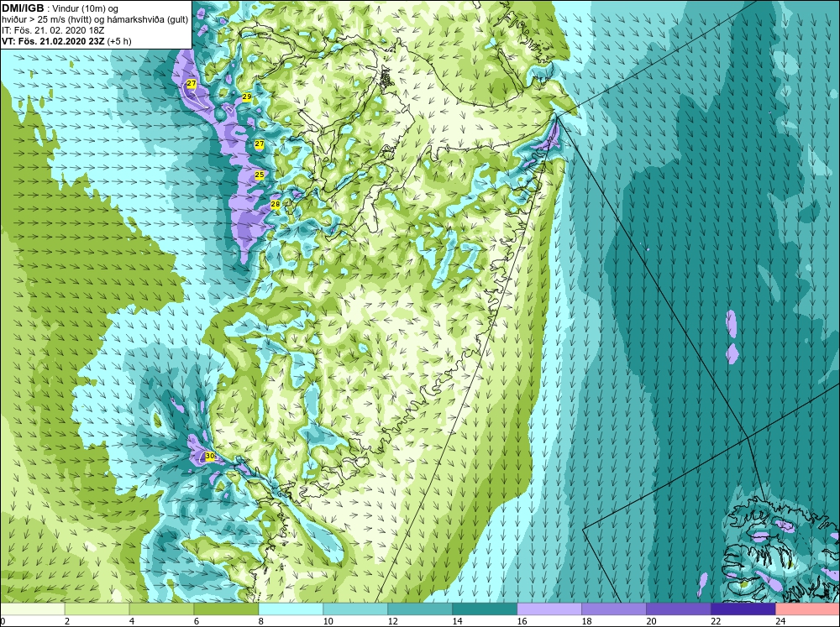Pick the lavender 16–18 legend swatch
The width and height of the screenshot is (840, 627).
(549, 609)
